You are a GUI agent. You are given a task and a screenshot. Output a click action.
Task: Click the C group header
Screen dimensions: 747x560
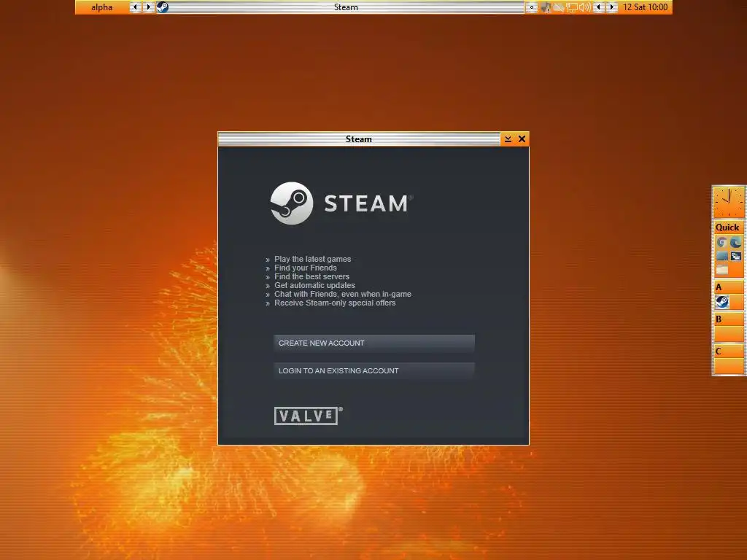[728, 351]
